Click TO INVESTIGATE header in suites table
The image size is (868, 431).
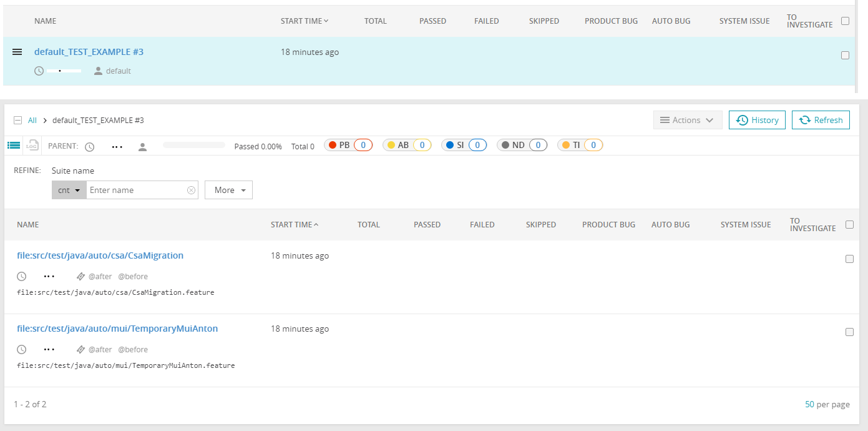(x=812, y=225)
